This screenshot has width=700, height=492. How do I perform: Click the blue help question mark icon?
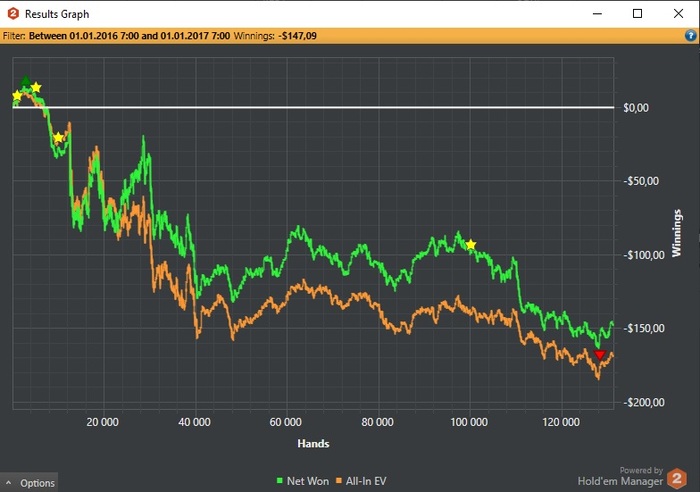point(690,36)
